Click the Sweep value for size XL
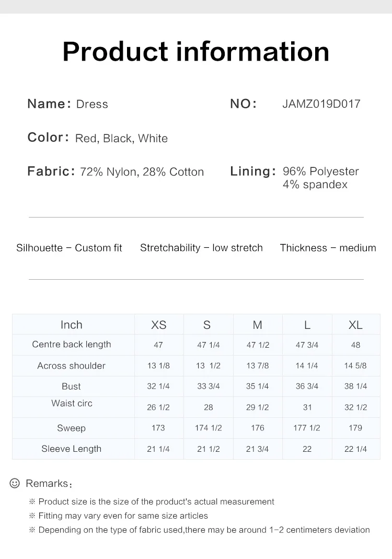 pyautogui.click(x=355, y=428)
